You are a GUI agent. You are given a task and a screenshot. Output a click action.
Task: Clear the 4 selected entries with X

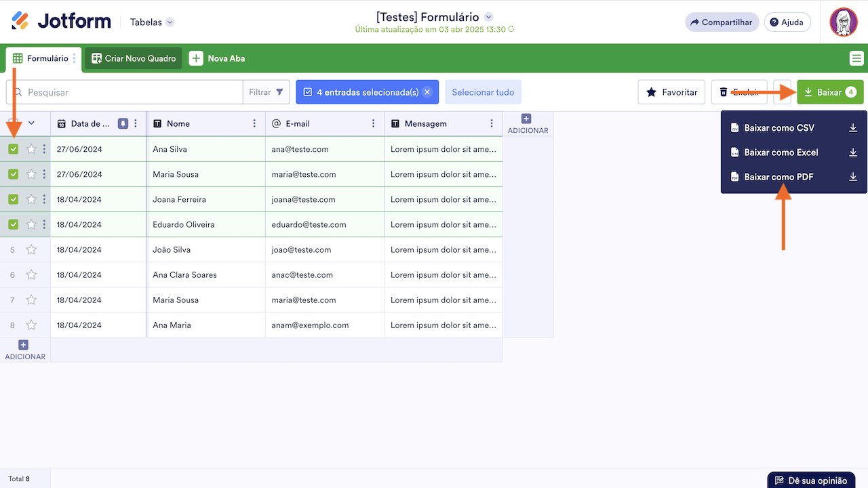[x=427, y=92]
